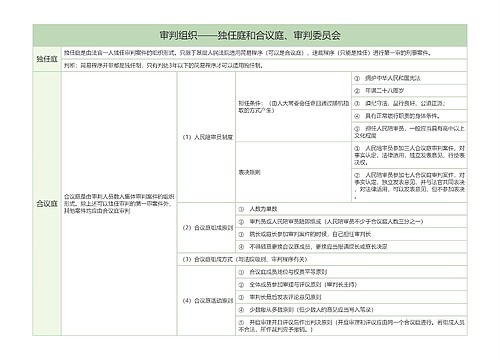The width and height of the screenshot is (500, 360).
Task: Click the paragraph starting '合议庭是由审判人员数人'
Action: point(119,204)
